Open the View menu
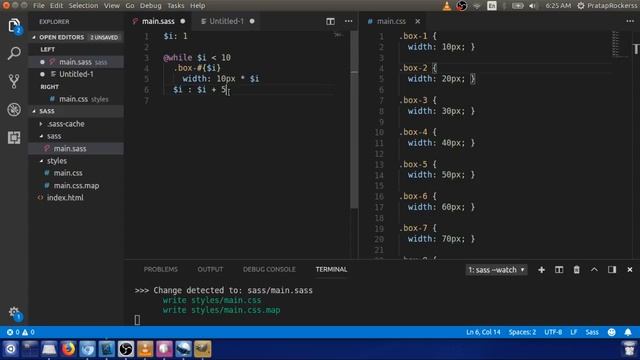The image size is (640, 360). click(x=111, y=6)
